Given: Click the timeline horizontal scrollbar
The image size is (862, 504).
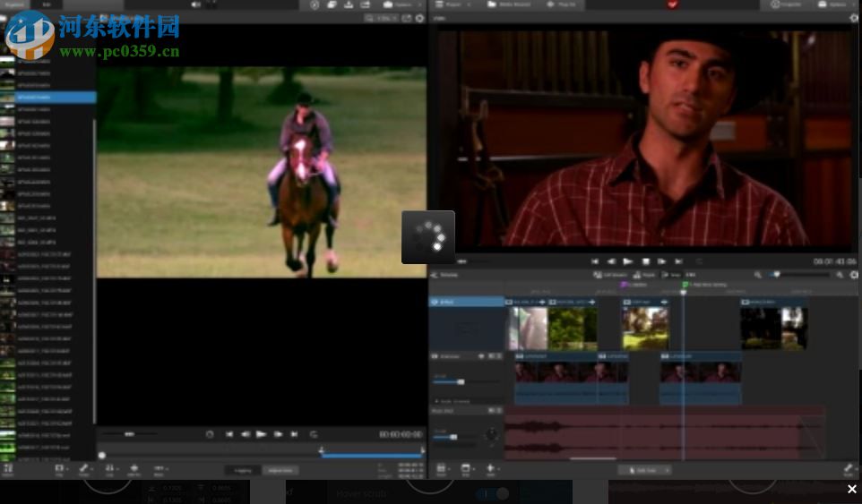Looking at the screenshot, I should coord(592,458).
